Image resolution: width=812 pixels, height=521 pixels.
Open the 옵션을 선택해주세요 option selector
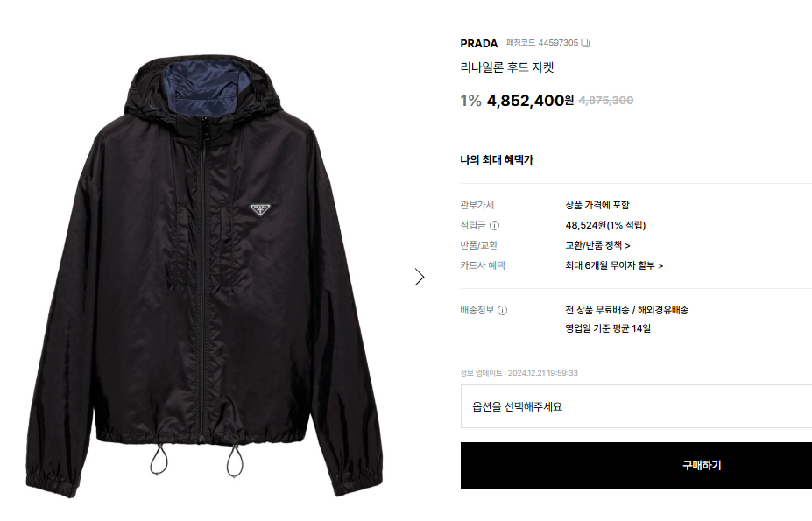[x=637, y=406]
